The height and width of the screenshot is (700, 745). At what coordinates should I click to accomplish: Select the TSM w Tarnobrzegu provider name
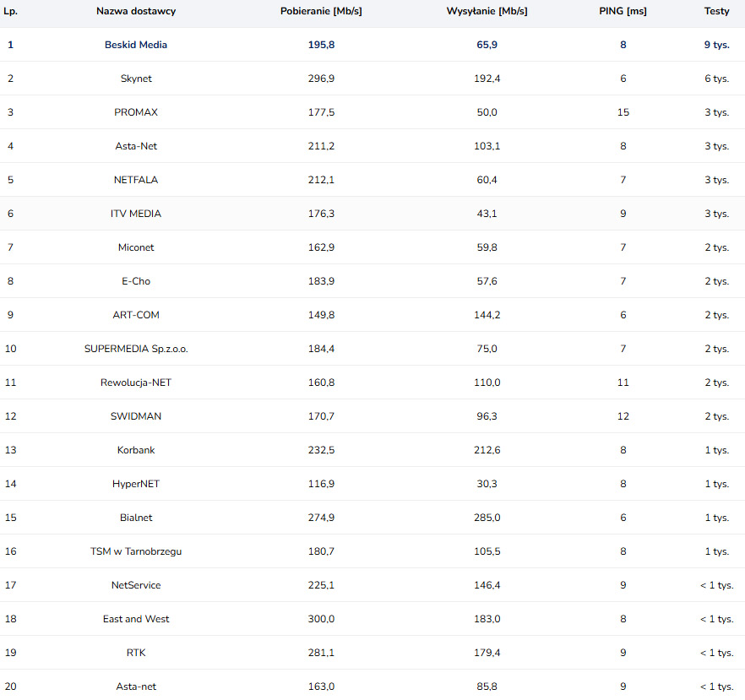tap(136, 551)
